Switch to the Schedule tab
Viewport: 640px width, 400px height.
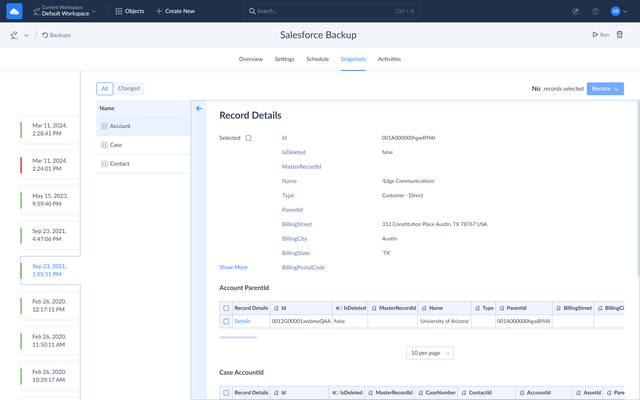point(317,59)
